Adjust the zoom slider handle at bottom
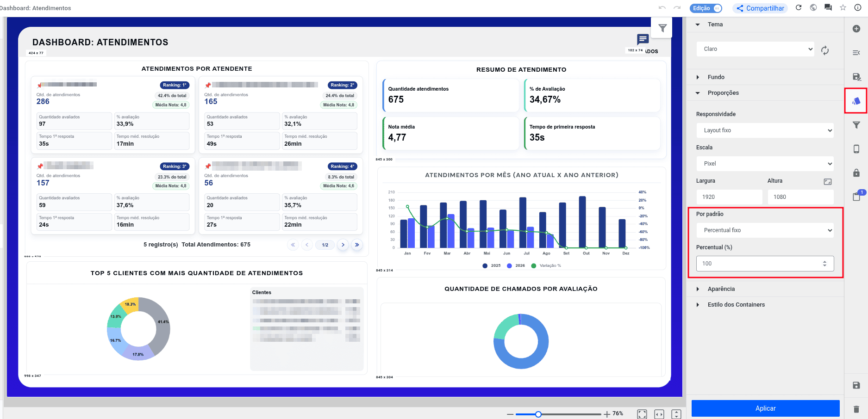This screenshot has height=419, width=868. (x=538, y=414)
